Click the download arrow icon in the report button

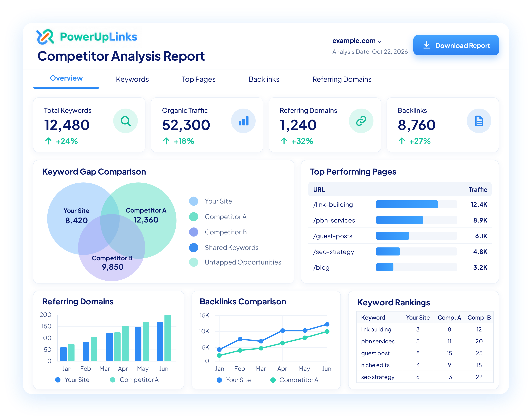pos(426,45)
